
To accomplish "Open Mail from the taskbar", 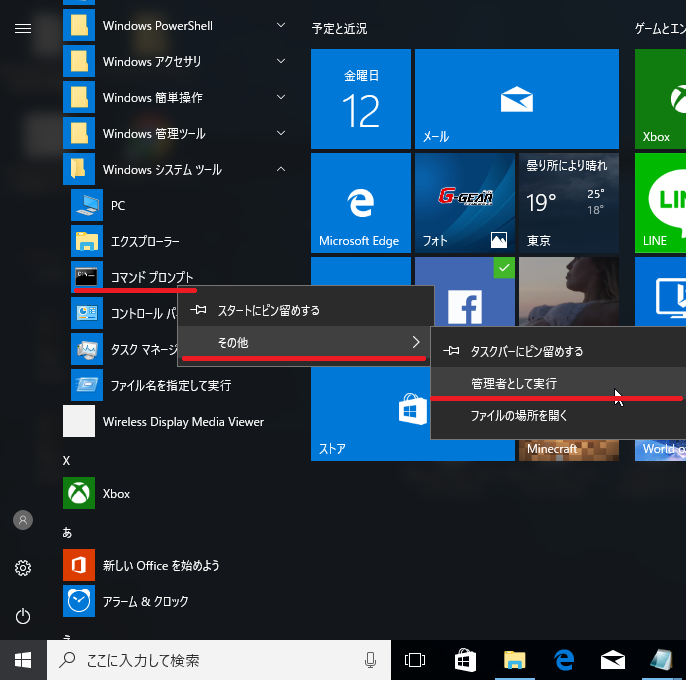I will tap(612, 660).
